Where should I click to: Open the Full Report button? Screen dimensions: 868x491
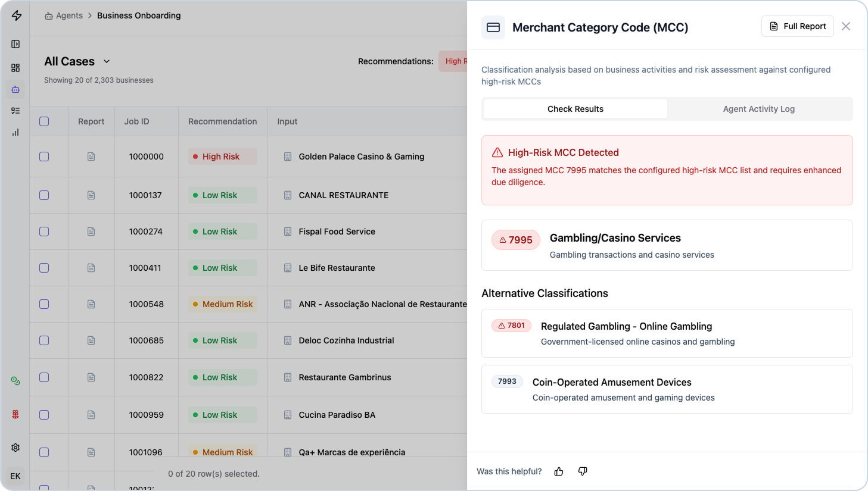tap(797, 26)
